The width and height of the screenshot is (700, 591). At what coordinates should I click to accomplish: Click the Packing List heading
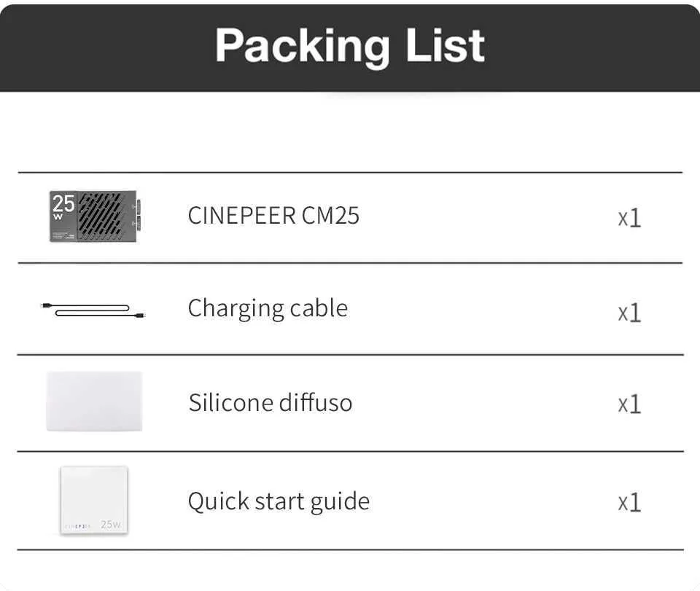click(x=350, y=45)
